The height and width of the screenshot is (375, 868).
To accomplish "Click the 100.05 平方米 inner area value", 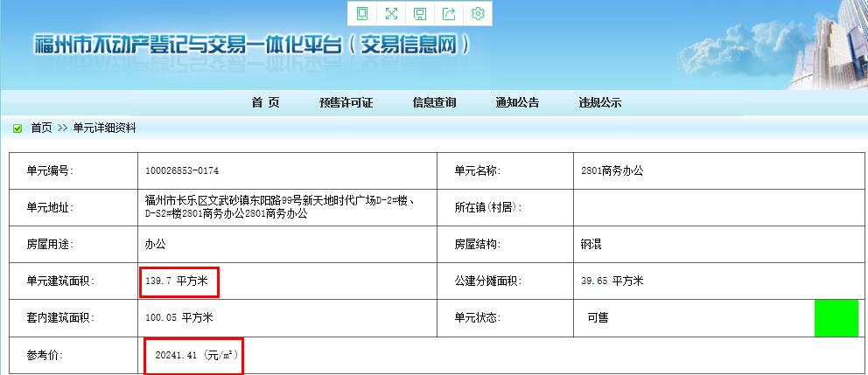I will pyautogui.click(x=179, y=318).
